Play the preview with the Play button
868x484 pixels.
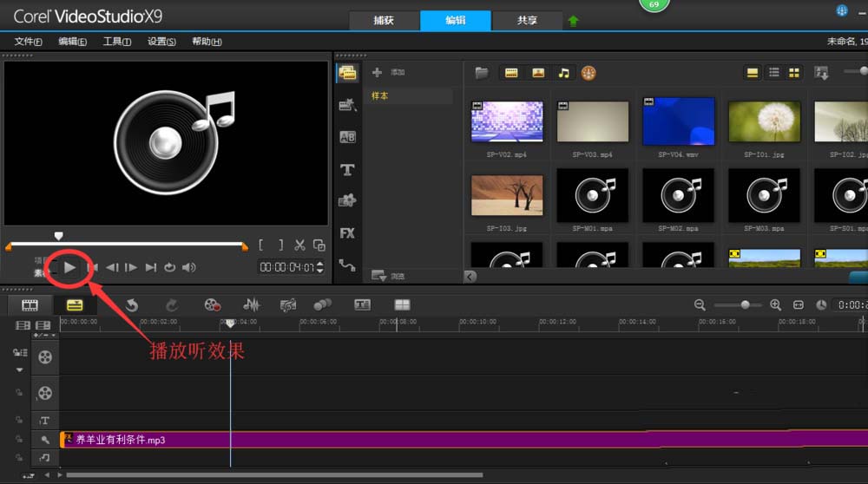(69, 268)
